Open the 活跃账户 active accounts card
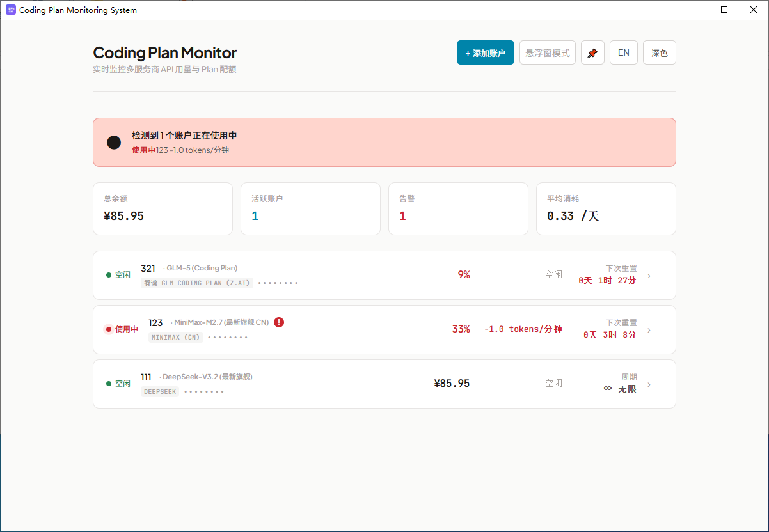 pyautogui.click(x=310, y=209)
